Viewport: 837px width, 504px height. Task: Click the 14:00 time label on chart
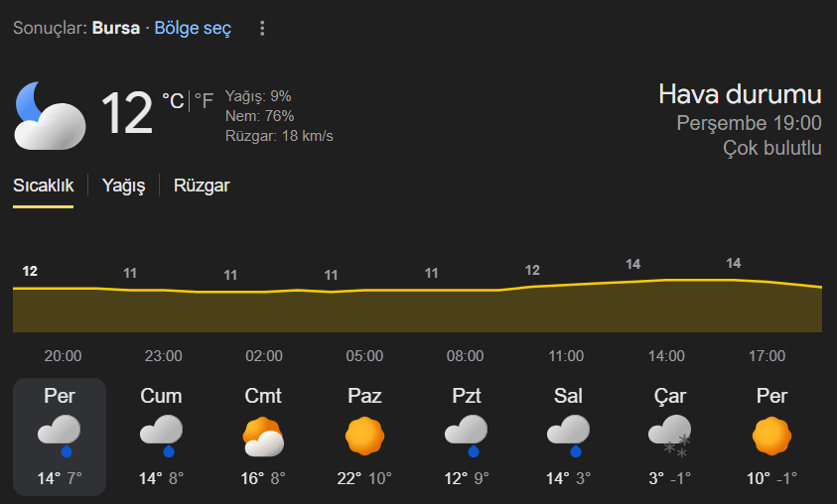[x=666, y=356]
